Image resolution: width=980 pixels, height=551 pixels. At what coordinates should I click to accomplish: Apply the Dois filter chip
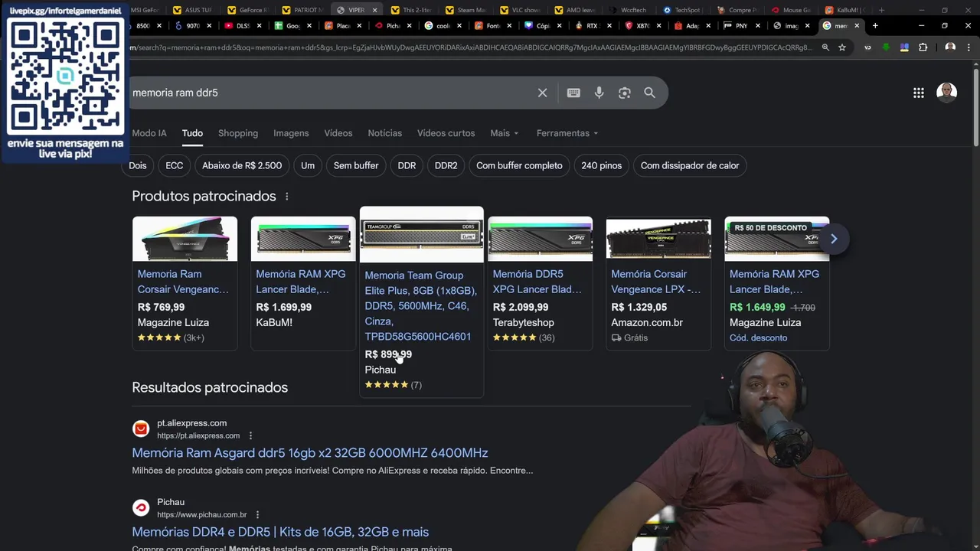tap(138, 165)
